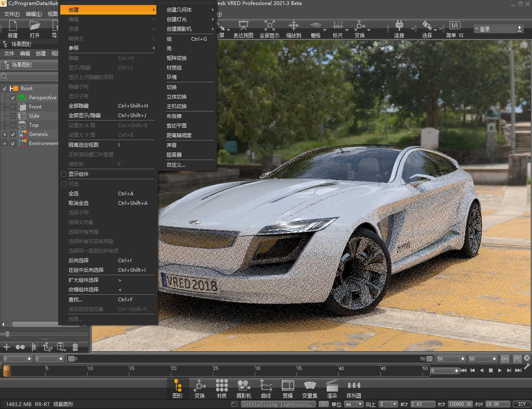Click the play forward button
Viewport: 532px width, 409px height.
[x=500, y=370]
